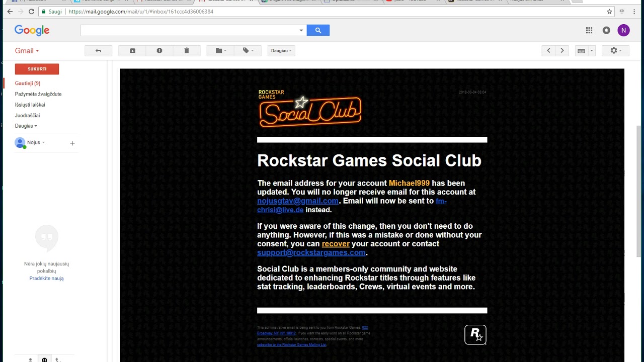The width and height of the screenshot is (644, 362).
Task: Return to inbox with back arrow button
Action: coord(98,50)
